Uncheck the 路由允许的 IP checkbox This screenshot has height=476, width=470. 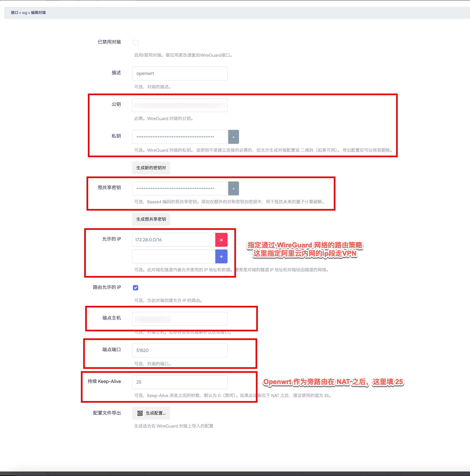pos(135,288)
